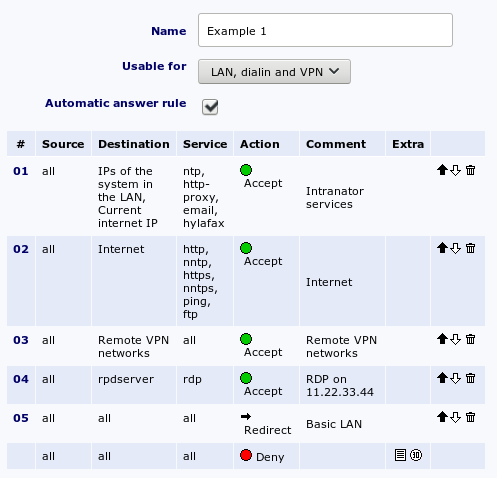Open rule 03 link
The width and height of the screenshot is (497, 478).
pos(21,340)
